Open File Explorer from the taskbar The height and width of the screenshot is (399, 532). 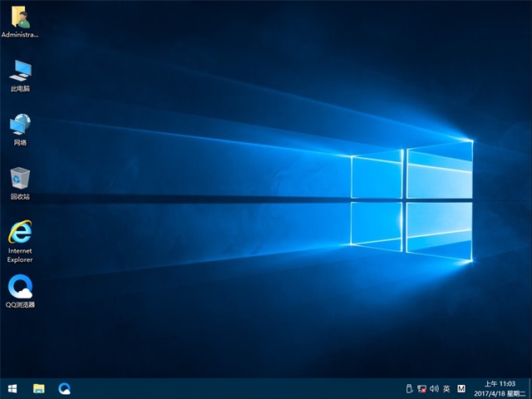click(x=38, y=388)
